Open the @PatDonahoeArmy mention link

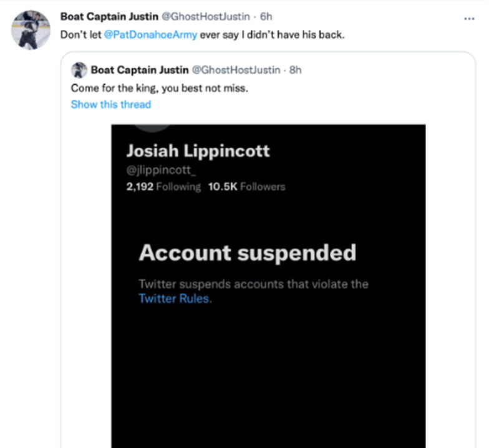pos(150,35)
